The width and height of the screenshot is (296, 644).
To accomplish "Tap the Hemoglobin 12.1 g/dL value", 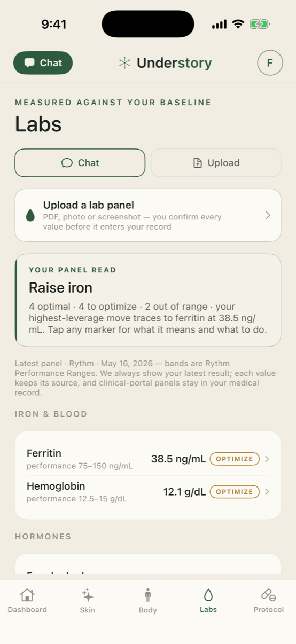I will click(x=185, y=492).
